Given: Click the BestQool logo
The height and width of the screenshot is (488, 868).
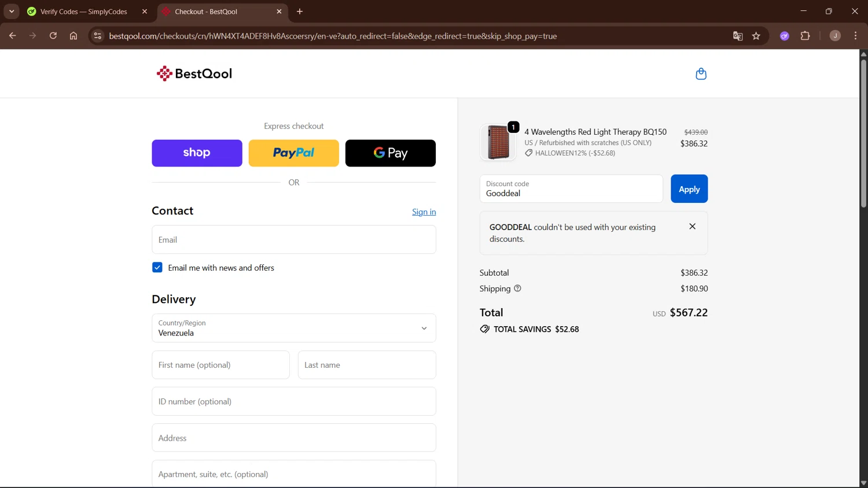Looking at the screenshot, I should pos(194,73).
